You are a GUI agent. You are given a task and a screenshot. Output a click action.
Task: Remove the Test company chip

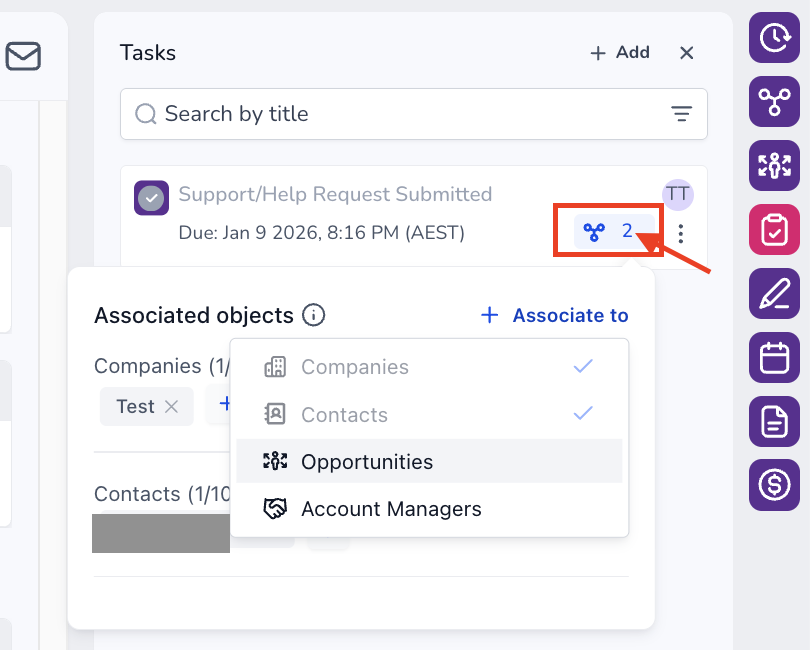coord(171,407)
